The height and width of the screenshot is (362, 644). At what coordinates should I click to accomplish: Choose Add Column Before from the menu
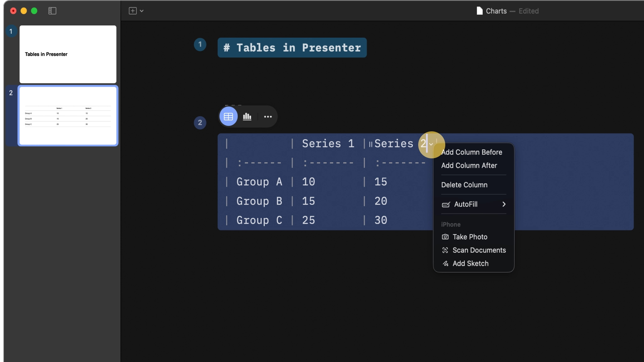[472, 152]
